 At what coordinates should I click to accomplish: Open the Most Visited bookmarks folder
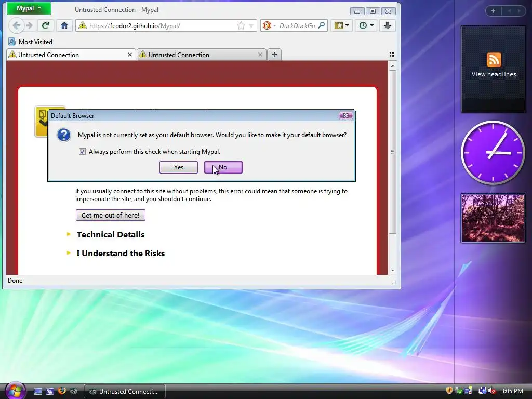[x=31, y=42]
